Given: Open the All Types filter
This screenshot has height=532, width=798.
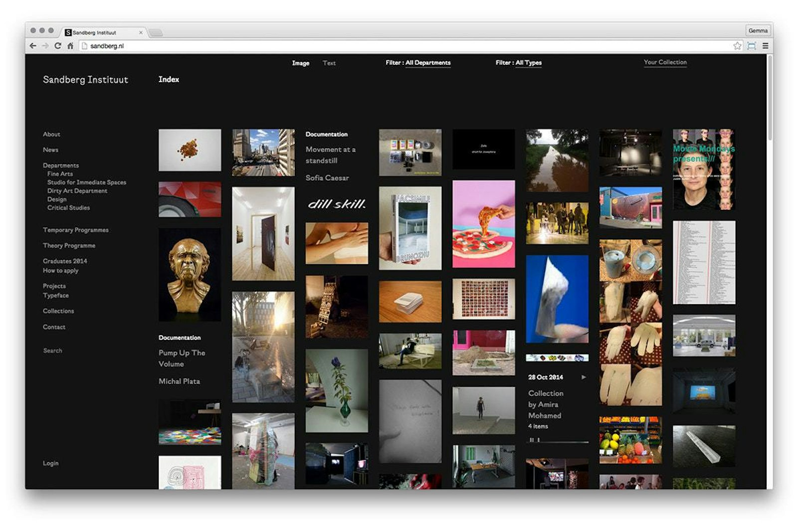Looking at the screenshot, I should click(x=518, y=63).
